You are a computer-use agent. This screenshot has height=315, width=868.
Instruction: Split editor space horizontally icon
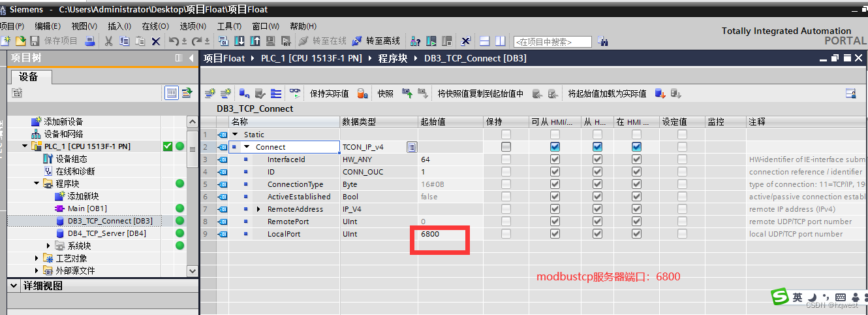485,41
